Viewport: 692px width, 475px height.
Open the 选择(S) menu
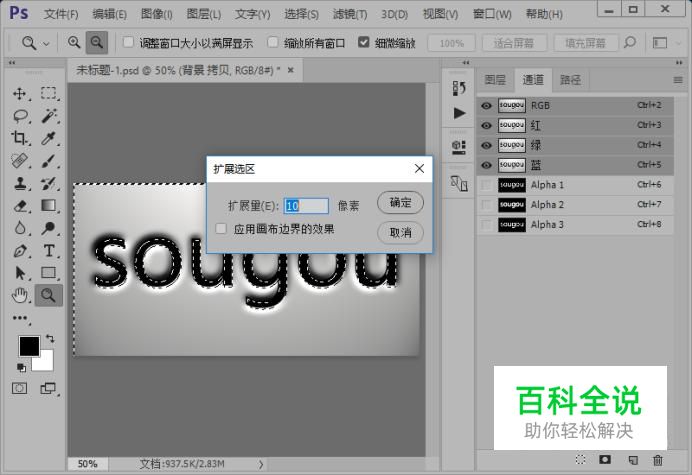pyautogui.click(x=301, y=14)
